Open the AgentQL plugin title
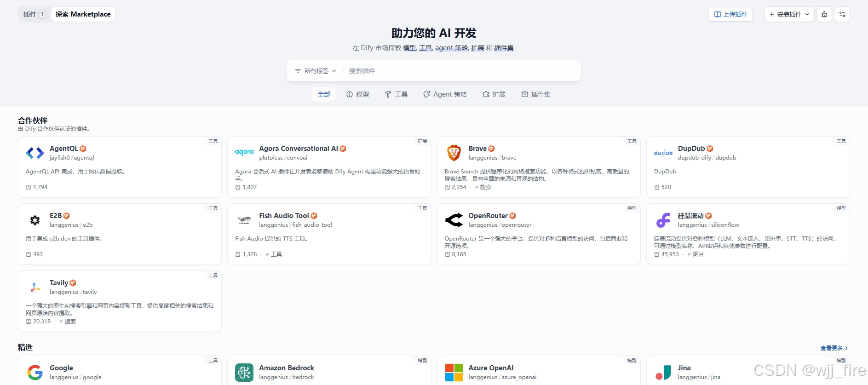The width and height of the screenshot is (868, 385). pyautogui.click(x=64, y=149)
